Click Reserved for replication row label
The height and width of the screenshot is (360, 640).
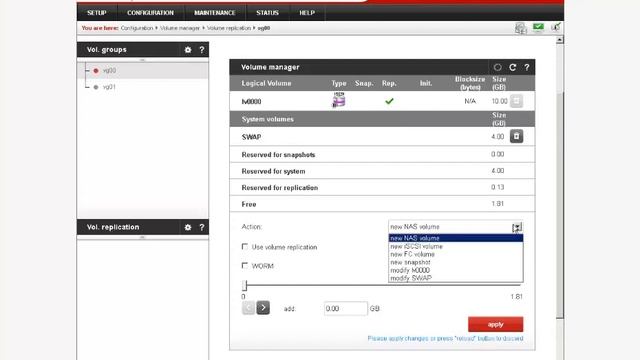[x=280, y=188]
